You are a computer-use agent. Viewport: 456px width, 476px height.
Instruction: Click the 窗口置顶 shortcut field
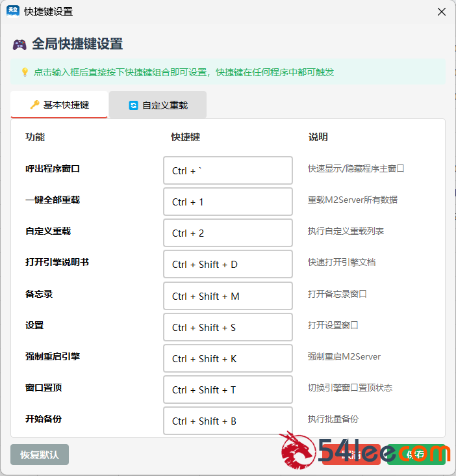[x=228, y=390]
